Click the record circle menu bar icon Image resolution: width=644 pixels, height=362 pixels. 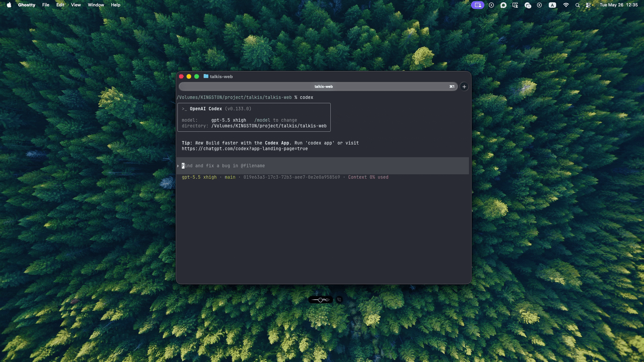491,5
